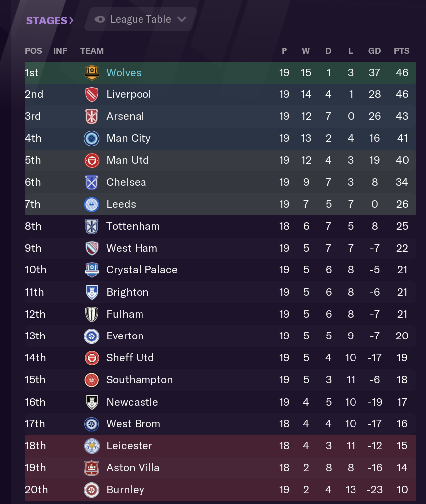The width and height of the screenshot is (426, 504).
Task: Open the Chelsea team name link
Action: click(x=126, y=182)
